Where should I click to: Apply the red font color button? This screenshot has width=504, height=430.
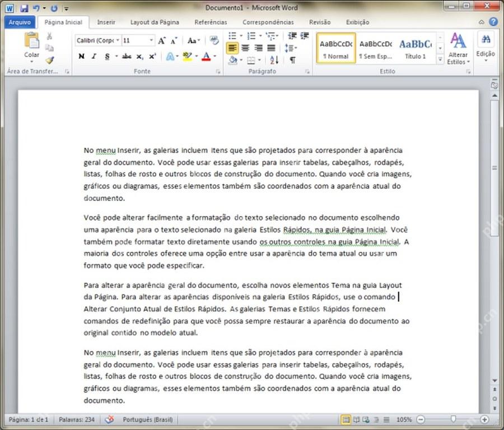(206, 57)
